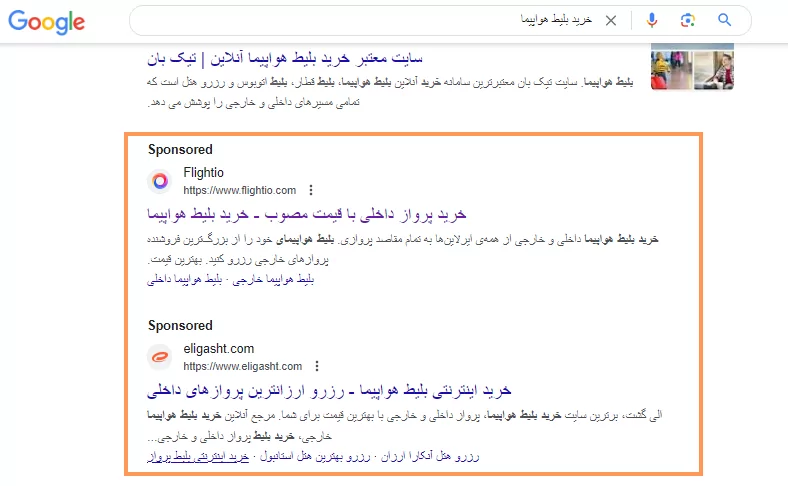Image resolution: width=788 pixels, height=486 pixels.
Task: Click inside the Google search box
Action: tap(440, 21)
